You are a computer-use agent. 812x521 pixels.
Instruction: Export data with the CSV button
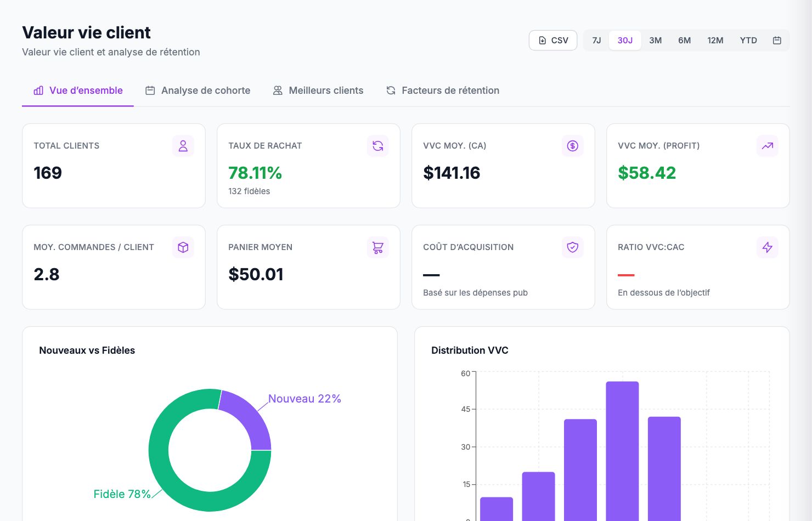point(553,40)
